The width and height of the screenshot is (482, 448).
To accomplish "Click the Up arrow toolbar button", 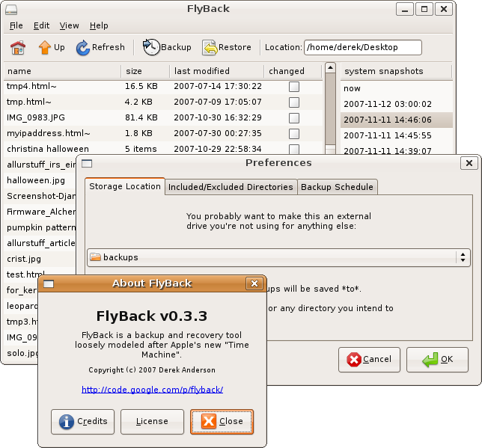I will tap(52, 48).
